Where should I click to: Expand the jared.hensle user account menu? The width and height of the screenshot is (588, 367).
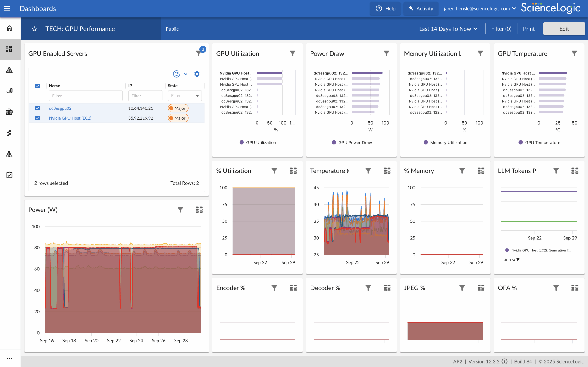tap(479, 8)
